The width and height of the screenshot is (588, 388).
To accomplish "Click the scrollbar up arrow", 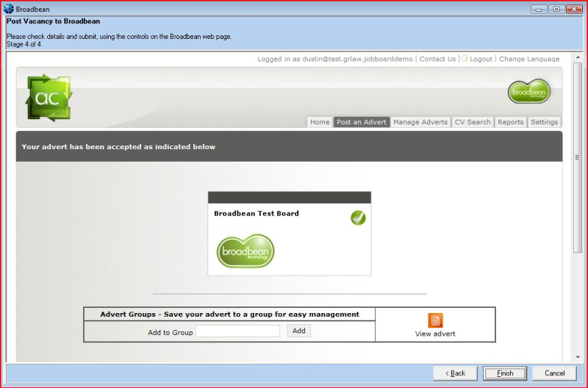I will coord(578,57).
